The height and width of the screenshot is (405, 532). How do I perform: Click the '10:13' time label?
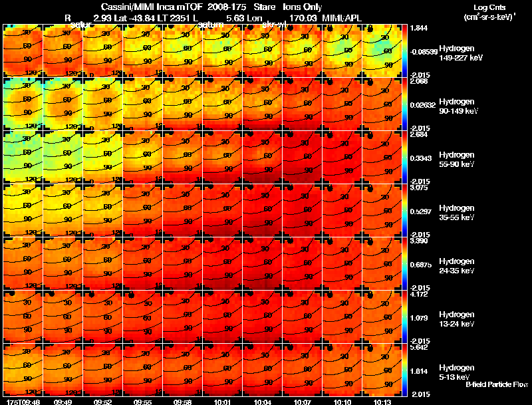tap(382, 402)
